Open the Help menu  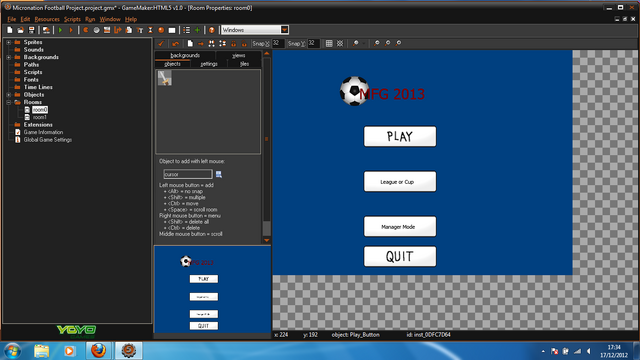point(131,19)
